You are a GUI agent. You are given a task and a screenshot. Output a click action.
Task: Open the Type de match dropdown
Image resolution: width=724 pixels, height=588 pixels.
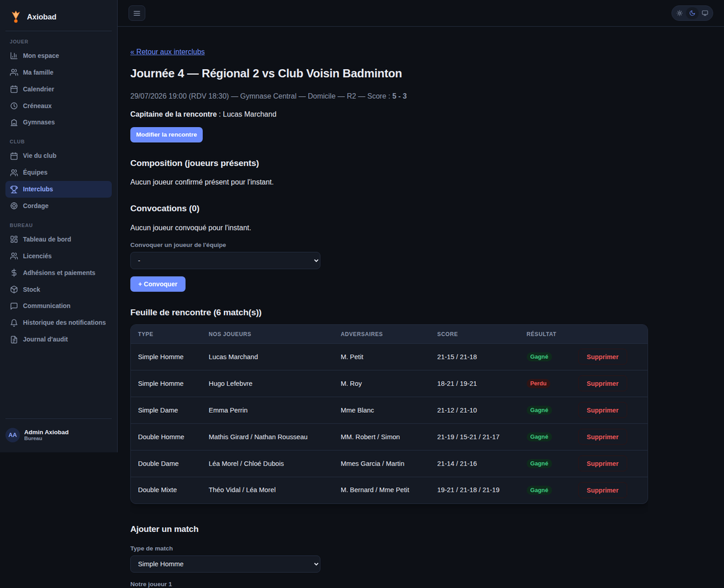225,564
